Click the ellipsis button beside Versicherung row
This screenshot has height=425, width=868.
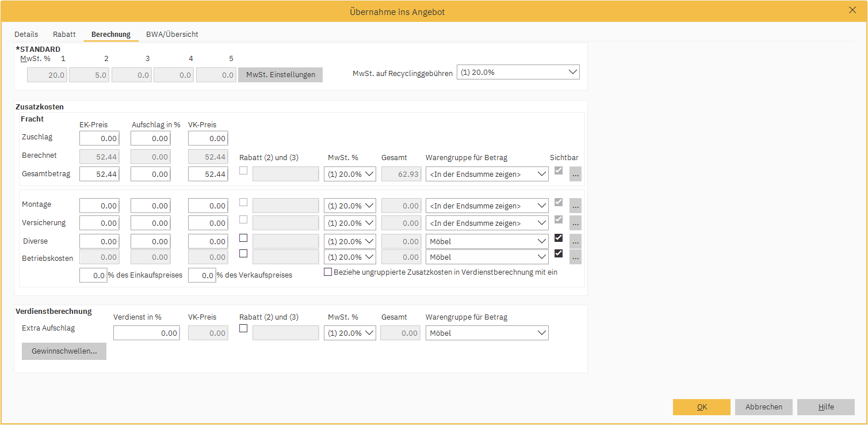575,223
